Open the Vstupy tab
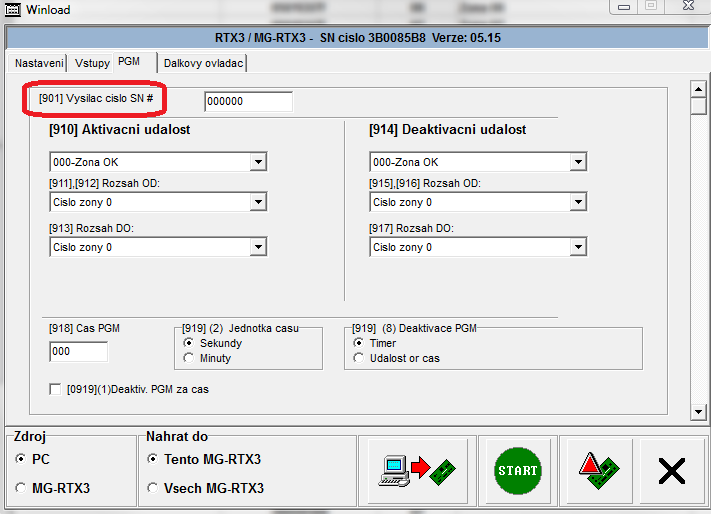The width and height of the screenshot is (711, 514). (93, 63)
